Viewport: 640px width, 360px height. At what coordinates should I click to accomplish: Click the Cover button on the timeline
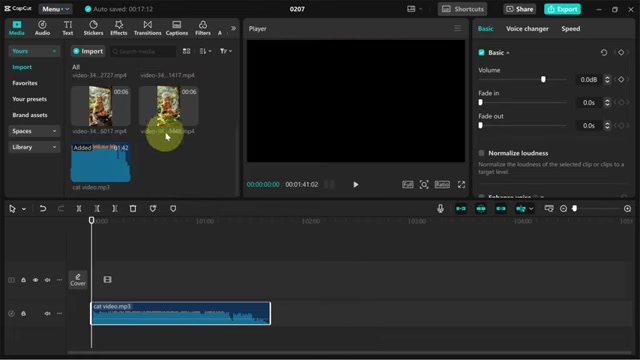[78, 280]
